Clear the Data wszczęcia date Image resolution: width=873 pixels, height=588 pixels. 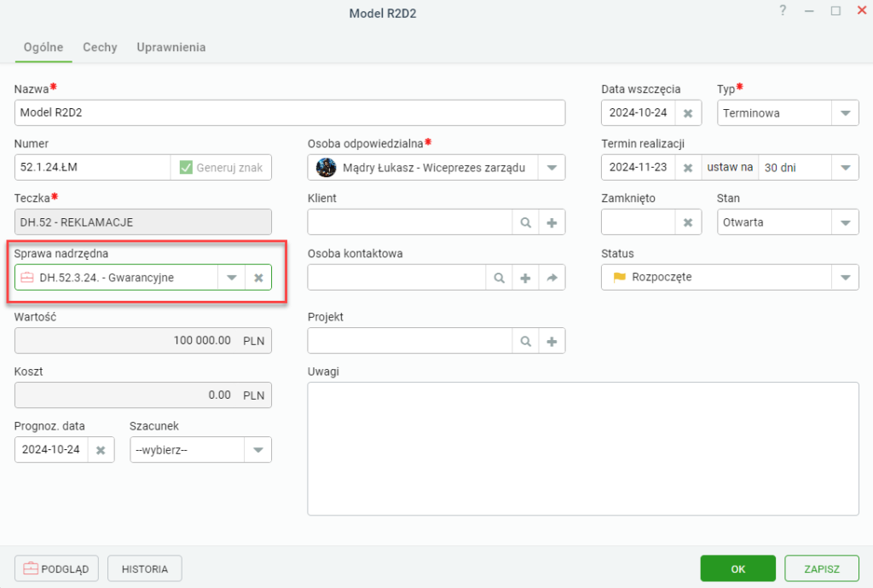click(688, 113)
